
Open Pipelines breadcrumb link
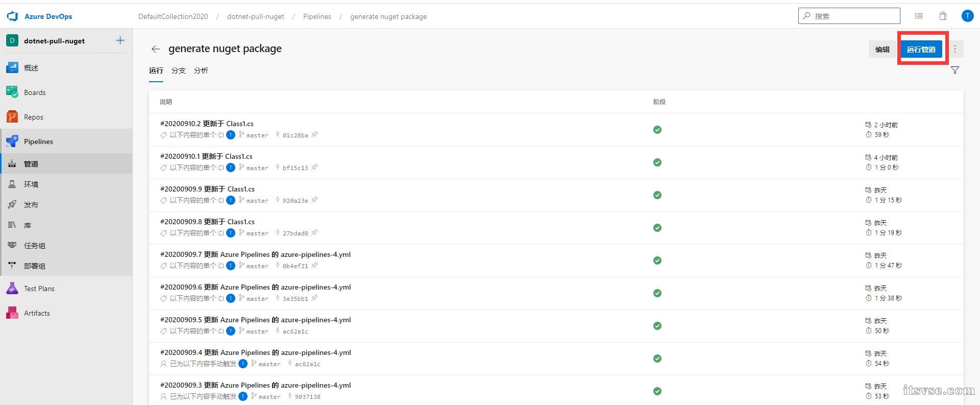[x=317, y=16]
